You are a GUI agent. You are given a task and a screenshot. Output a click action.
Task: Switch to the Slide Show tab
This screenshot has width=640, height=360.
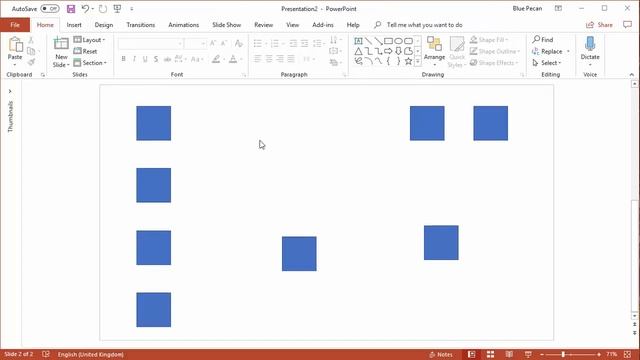[x=227, y=25]
